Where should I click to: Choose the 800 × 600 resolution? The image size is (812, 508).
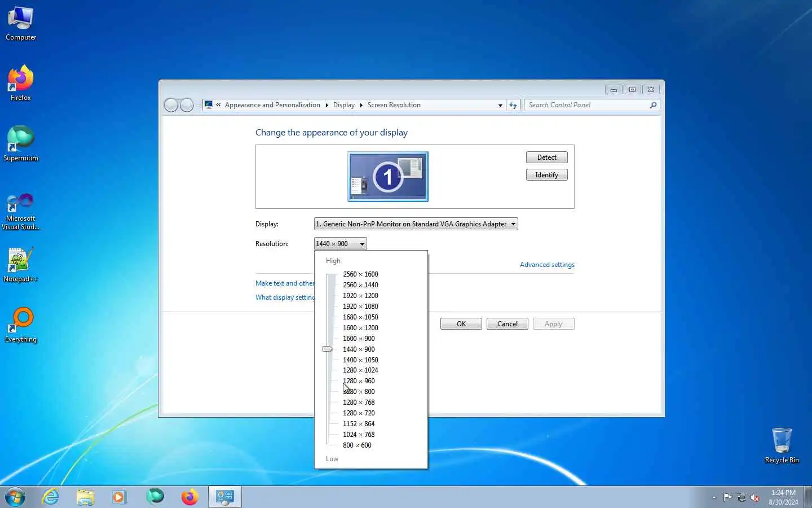[x=357, y=445]
